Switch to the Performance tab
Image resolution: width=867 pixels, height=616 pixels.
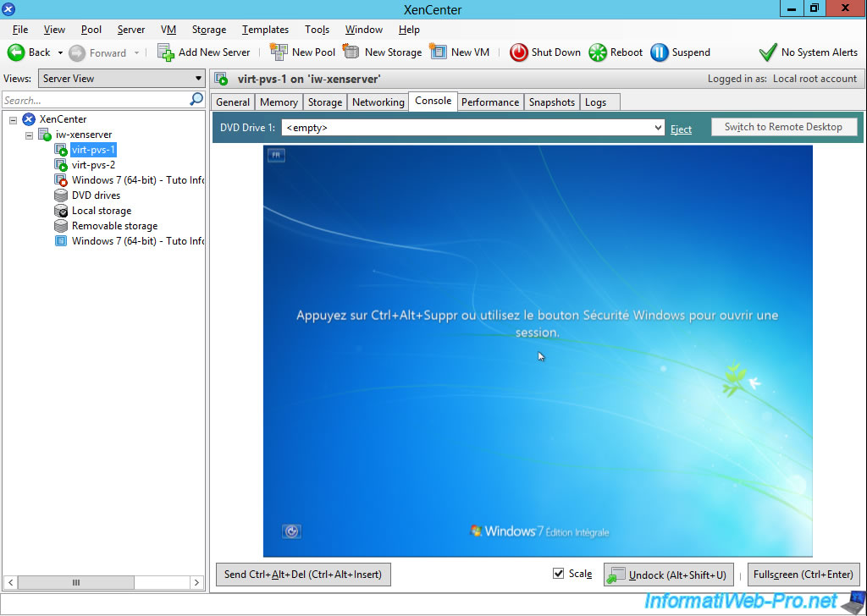pos(489,102)
